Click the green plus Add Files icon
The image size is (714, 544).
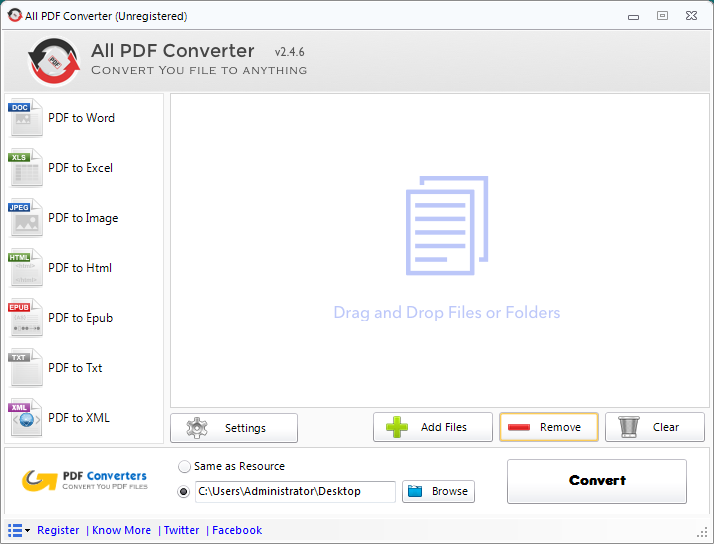coord(397,427)
